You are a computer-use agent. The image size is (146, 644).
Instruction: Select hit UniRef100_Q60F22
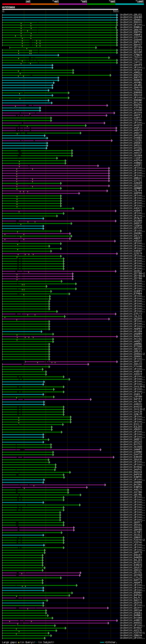[x=131, y=361]
